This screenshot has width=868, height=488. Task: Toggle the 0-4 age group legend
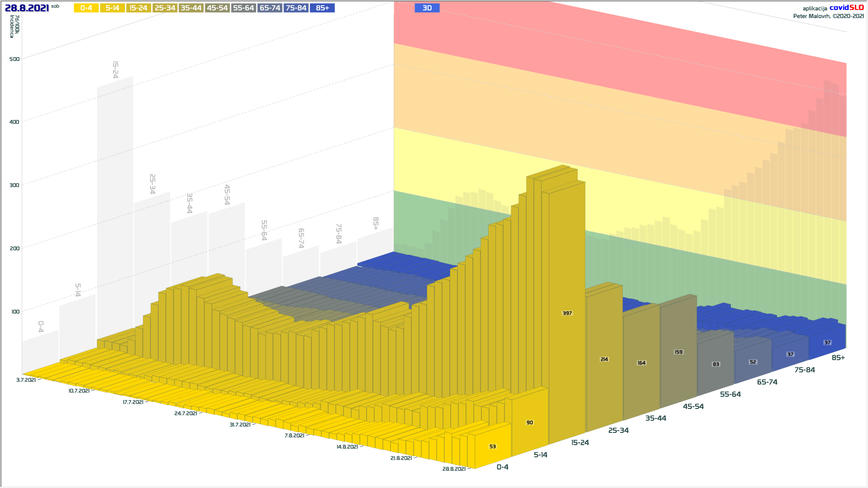(86, 8)
